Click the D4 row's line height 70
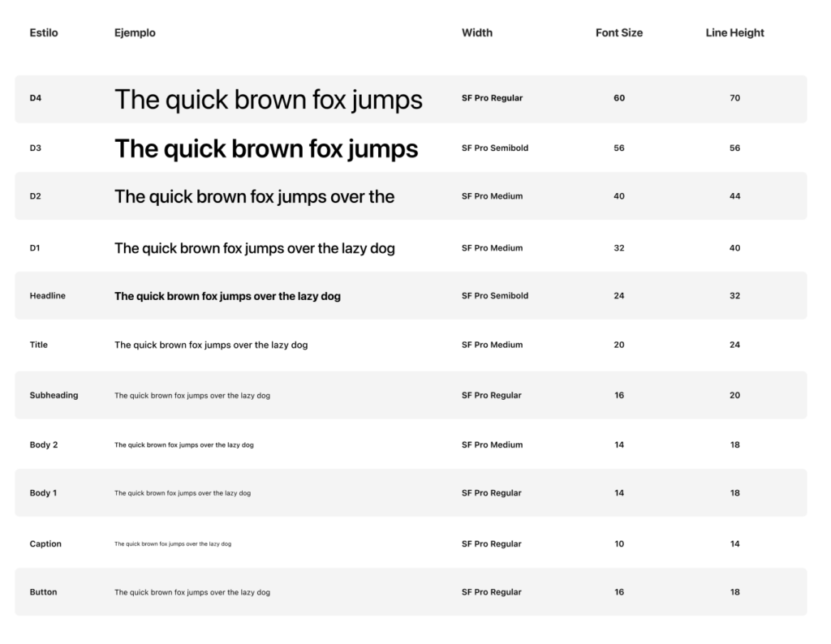This screenshot has height=644, width=831. 734,98
